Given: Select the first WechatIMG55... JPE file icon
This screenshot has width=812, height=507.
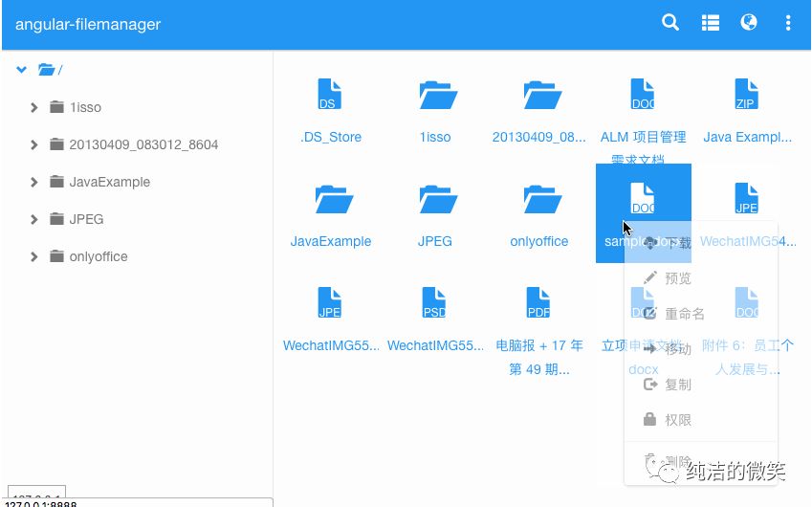Looking at the screenshot, I should tap(330, 302).
